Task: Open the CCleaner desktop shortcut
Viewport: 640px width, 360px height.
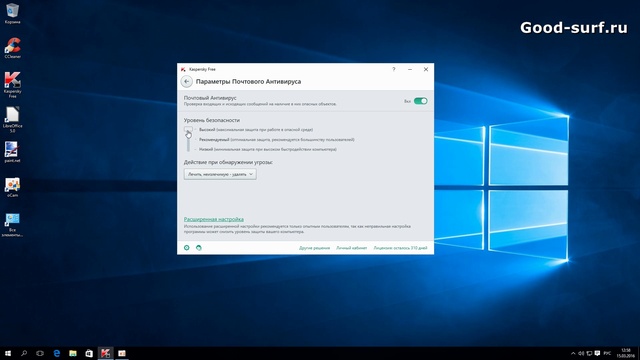Action: (x=12, y=48)
